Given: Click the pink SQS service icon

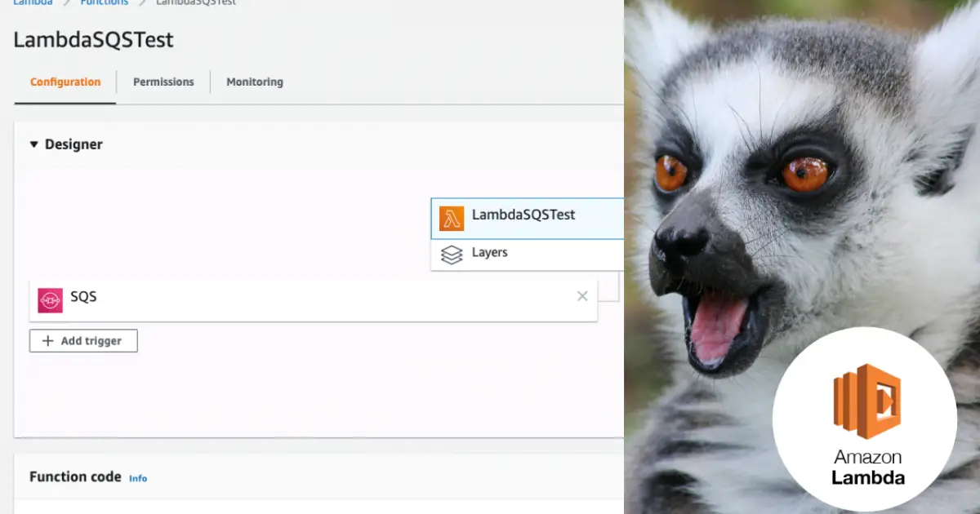Looking at the screenshot, I should tap(51, 299).
